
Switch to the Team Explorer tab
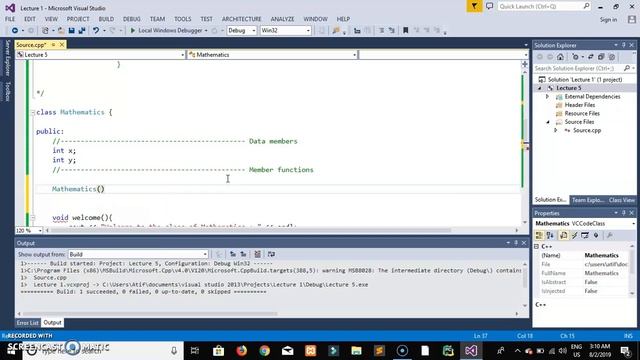click(x=587, y=200)
